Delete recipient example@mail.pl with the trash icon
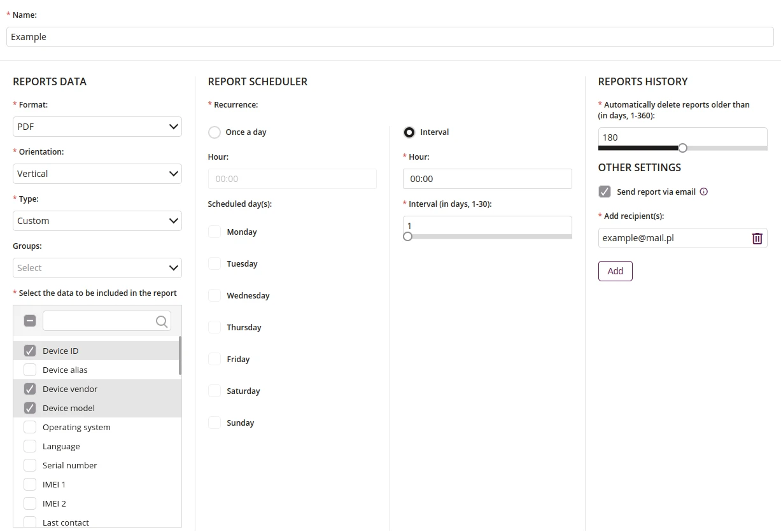 point(757,238)
